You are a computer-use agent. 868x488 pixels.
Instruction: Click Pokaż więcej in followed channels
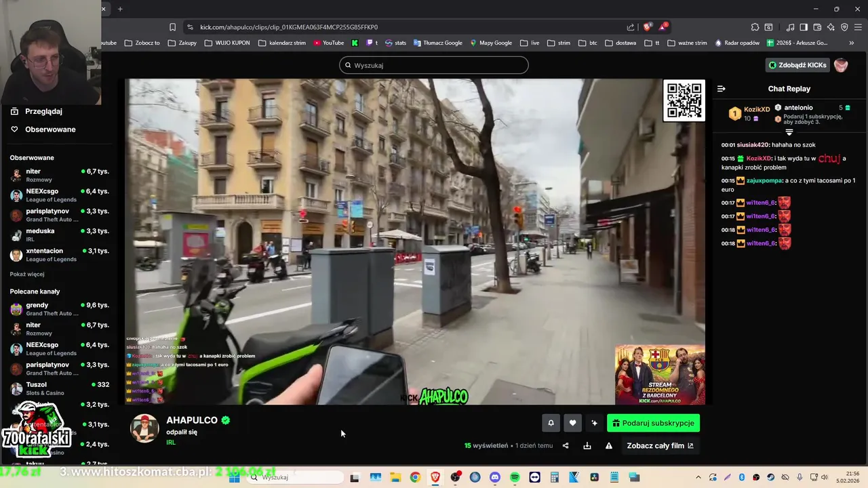(x=27, y=274)
